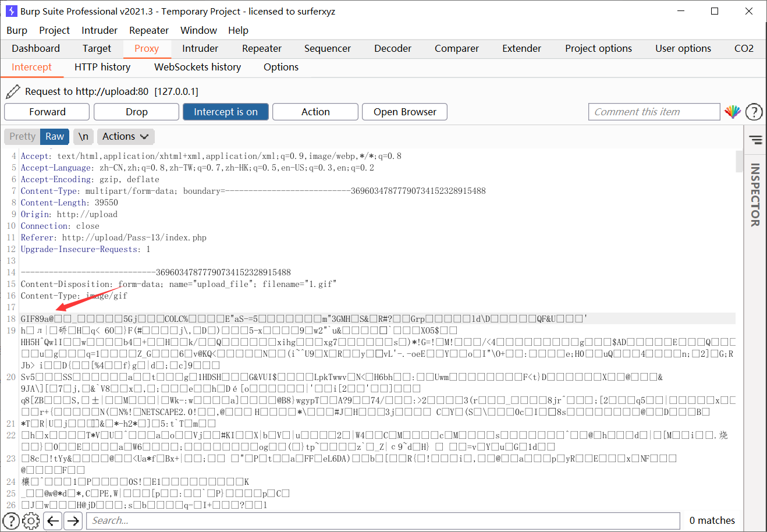Open the WebSockets history sub-tab
767x532 pixels.
[x=197, y=67]
